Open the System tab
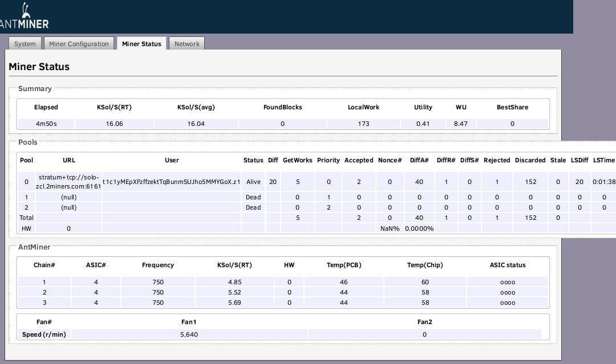The image size is (616, 364). [25, 44]
